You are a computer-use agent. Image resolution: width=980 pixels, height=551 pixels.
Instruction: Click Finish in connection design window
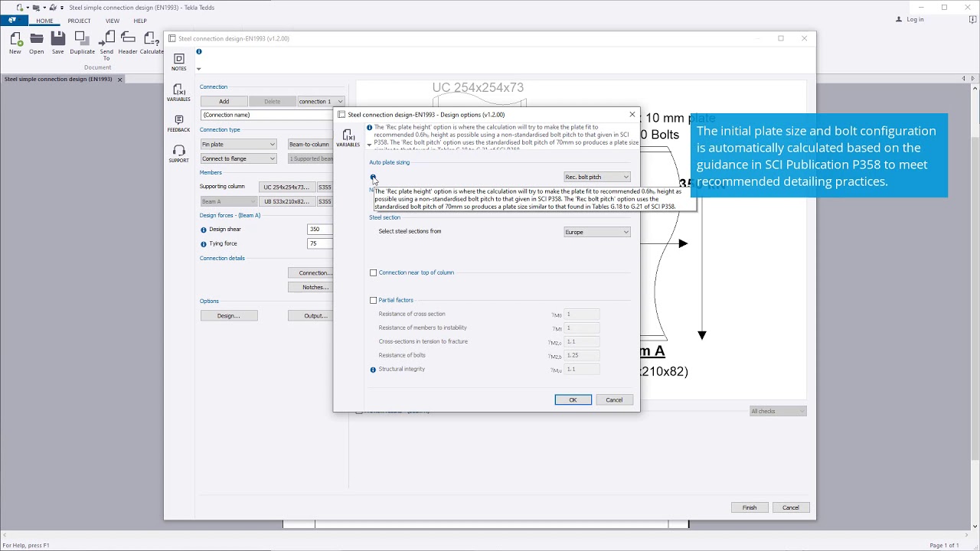pyautogui.click(x=750, y=508)
